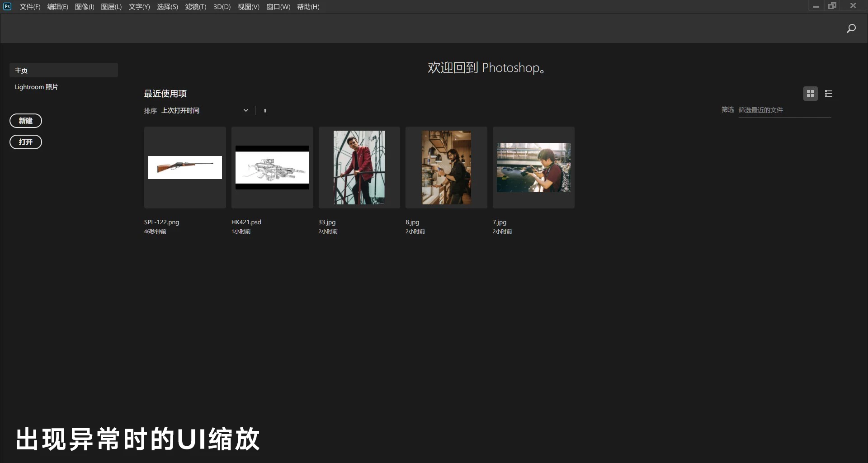Click the 筛选最近的文件 filter field
Image resolution: width=868 pixels, height=463 pixels.
click(785, 110)
